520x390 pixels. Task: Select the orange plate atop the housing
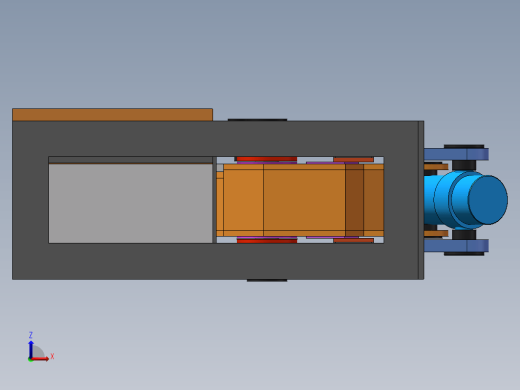tap(112, 115)
